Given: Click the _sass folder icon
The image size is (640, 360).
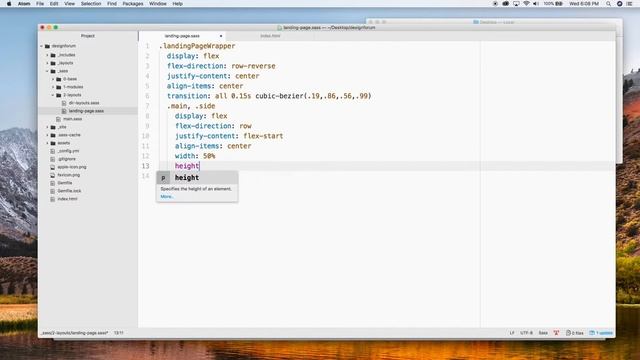Looking at the screenshot, I should (x=53, y=71).
